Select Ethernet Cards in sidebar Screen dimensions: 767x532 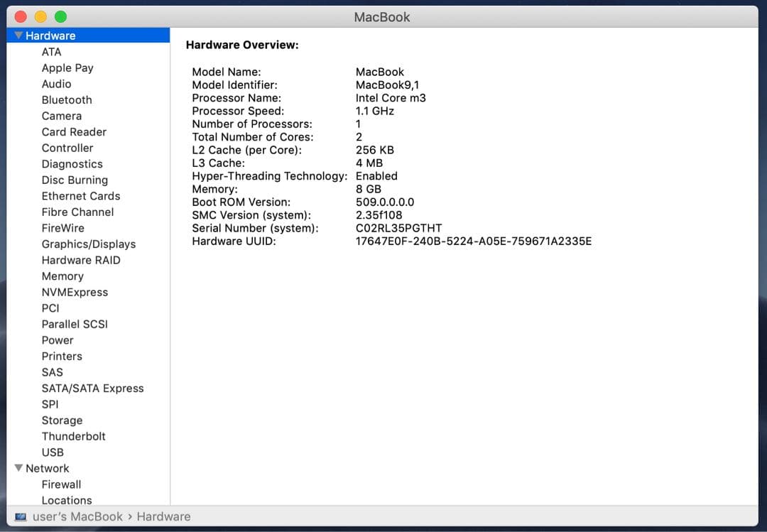coord(81,196)
